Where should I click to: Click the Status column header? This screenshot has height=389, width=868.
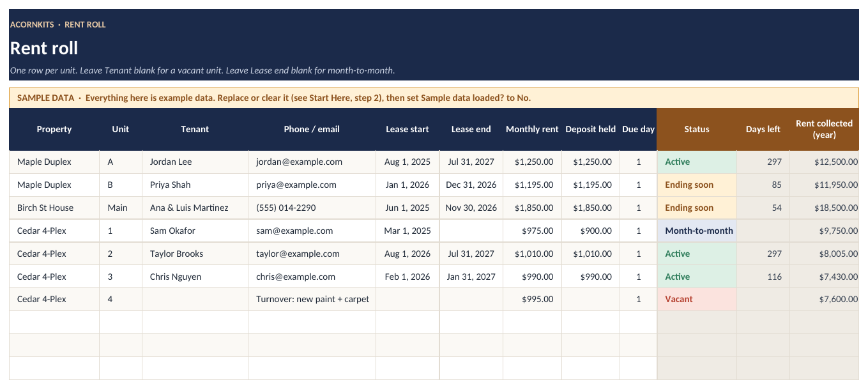[697, 129]
